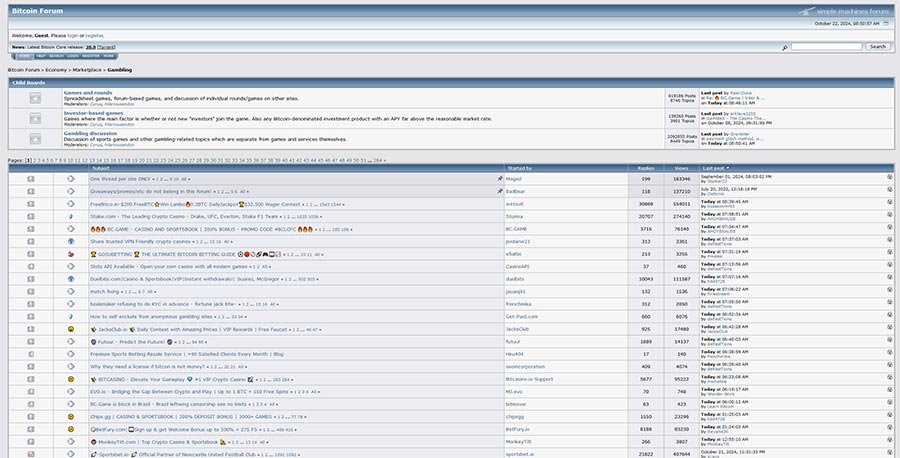Collapse the header using the shrink toggle
This screenshot has width=900, height=458.
886,24
